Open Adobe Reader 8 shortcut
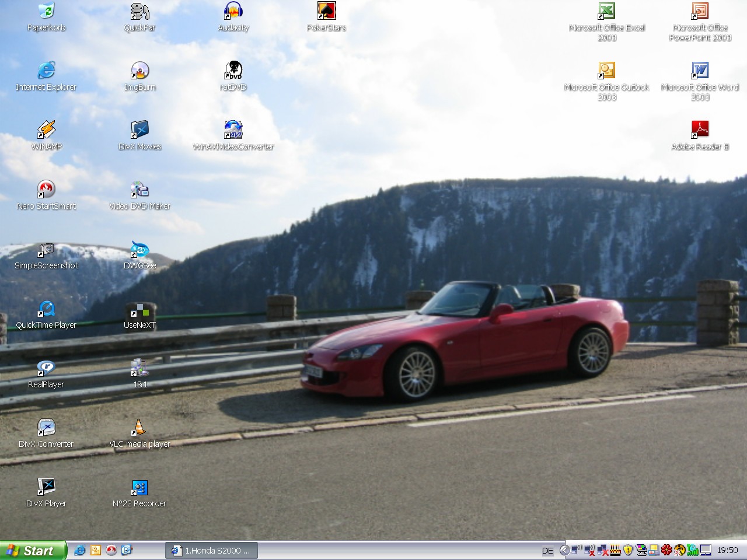747x560 pixels. pos(700,131)
